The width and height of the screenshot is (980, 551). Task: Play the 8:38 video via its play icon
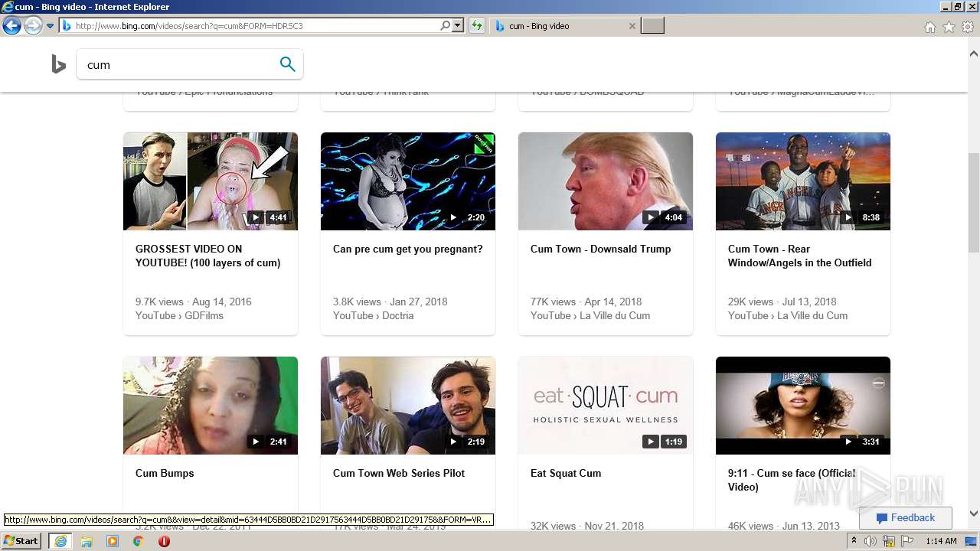click(x=848, y=217)
